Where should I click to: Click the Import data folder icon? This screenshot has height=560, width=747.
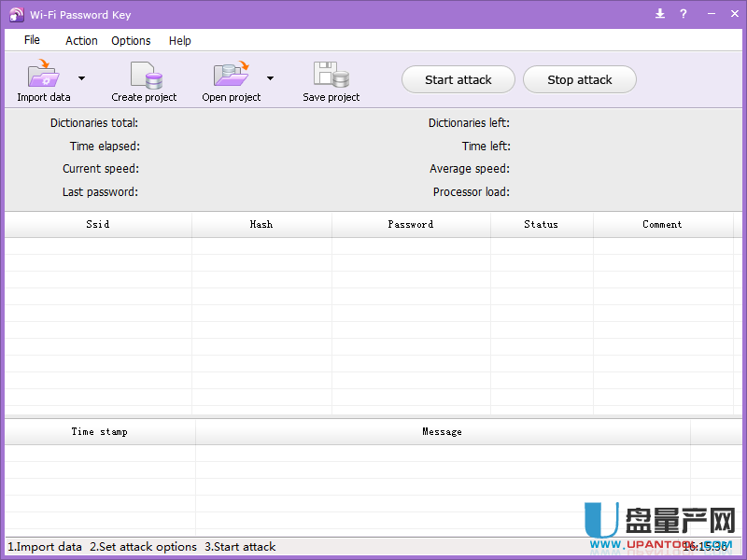[x=43, y=75]
